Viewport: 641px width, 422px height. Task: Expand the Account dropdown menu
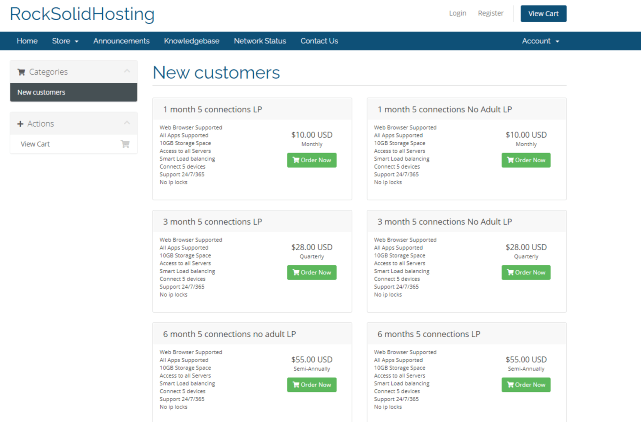[x=540, y=41]
